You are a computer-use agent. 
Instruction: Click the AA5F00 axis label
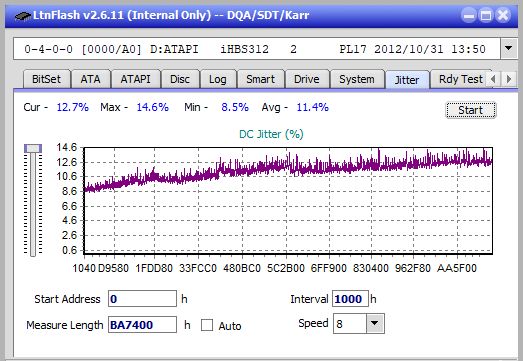point(457,268)
